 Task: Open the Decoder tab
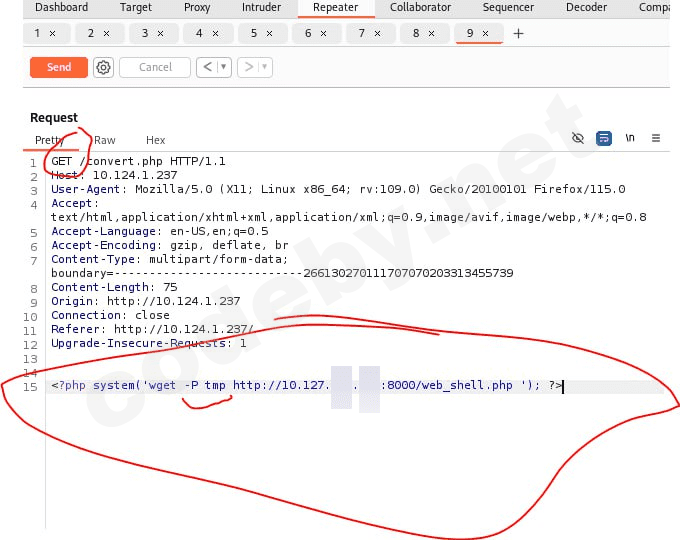click(x=586, y=7)
